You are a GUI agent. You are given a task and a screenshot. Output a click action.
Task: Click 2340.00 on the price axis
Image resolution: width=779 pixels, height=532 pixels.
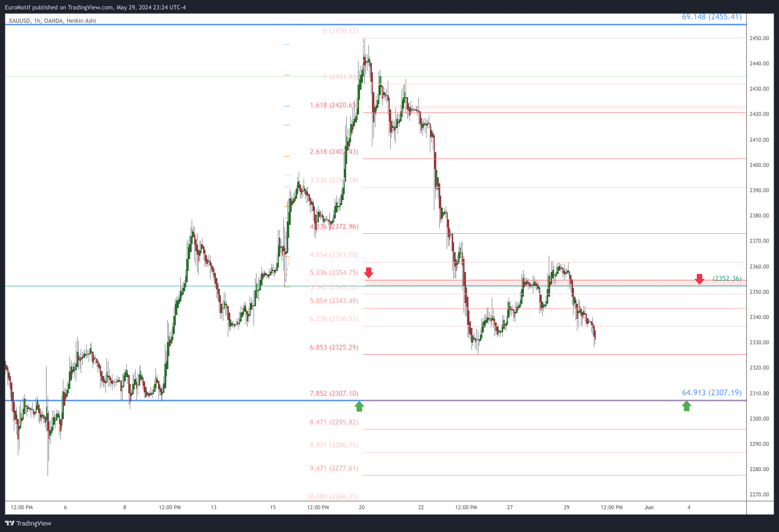(759, 317)
